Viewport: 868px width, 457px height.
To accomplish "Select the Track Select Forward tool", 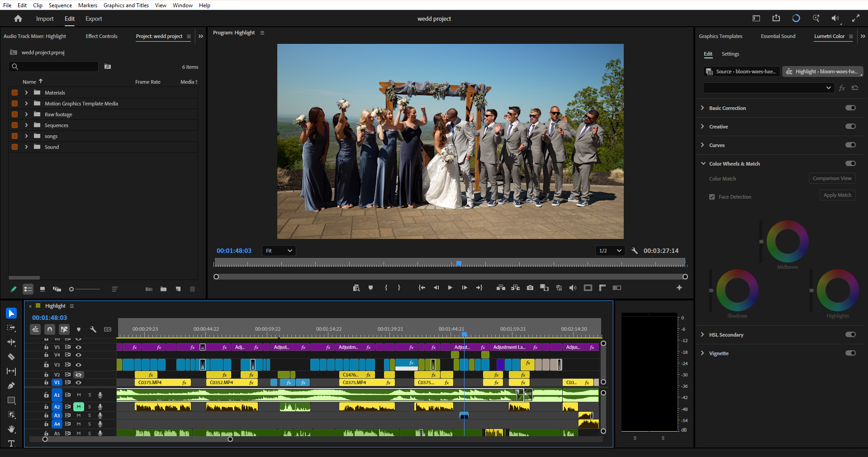I will (x=11, y=328).
